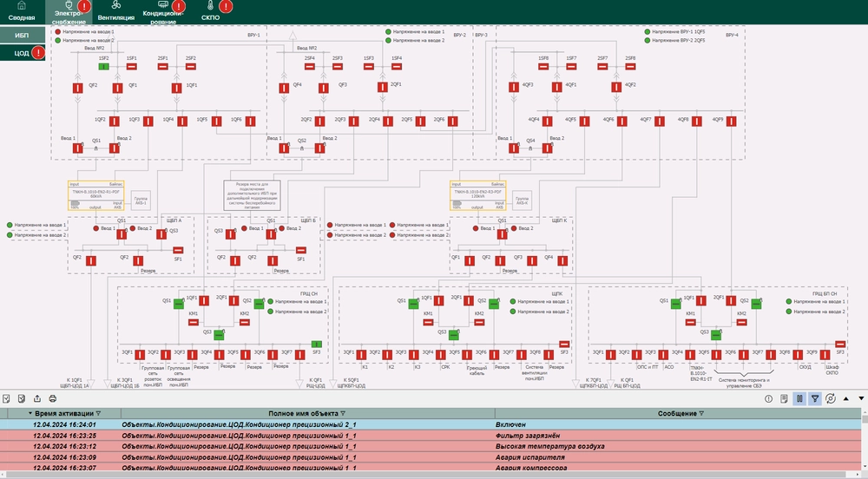Click the 60kVA UPS unit block
Screen dimensions: 868x479
90,196
